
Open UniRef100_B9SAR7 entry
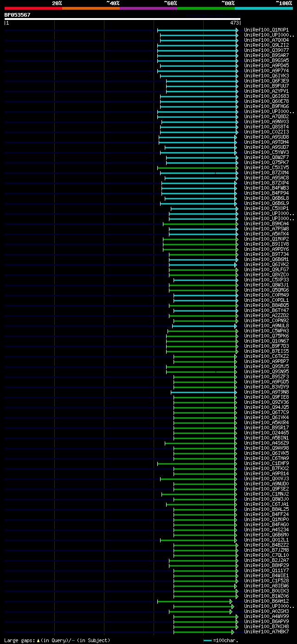click(x=266, y=56)
